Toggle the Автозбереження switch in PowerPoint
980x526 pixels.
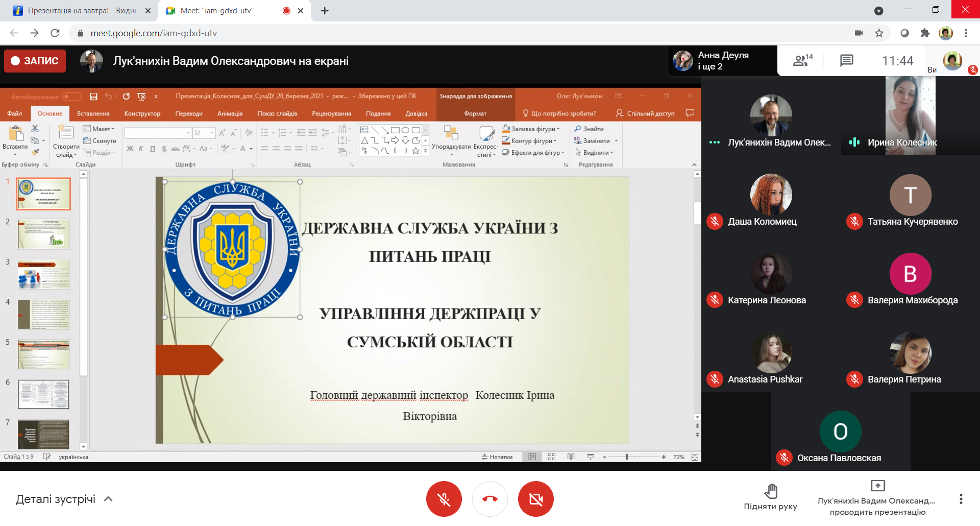click(x=72, y=97)
